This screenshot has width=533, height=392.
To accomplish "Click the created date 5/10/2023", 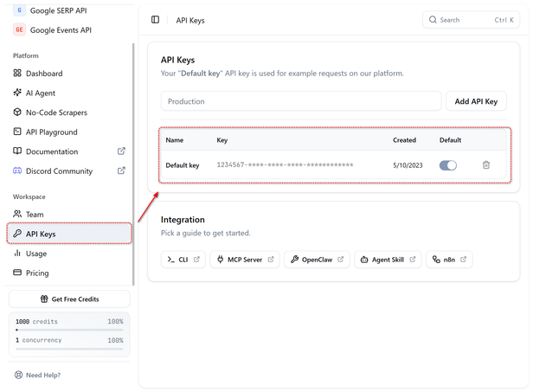I will click(408, 165).
